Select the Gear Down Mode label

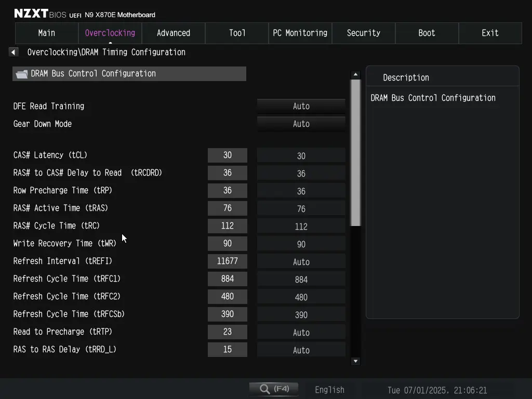pos(43,124)
